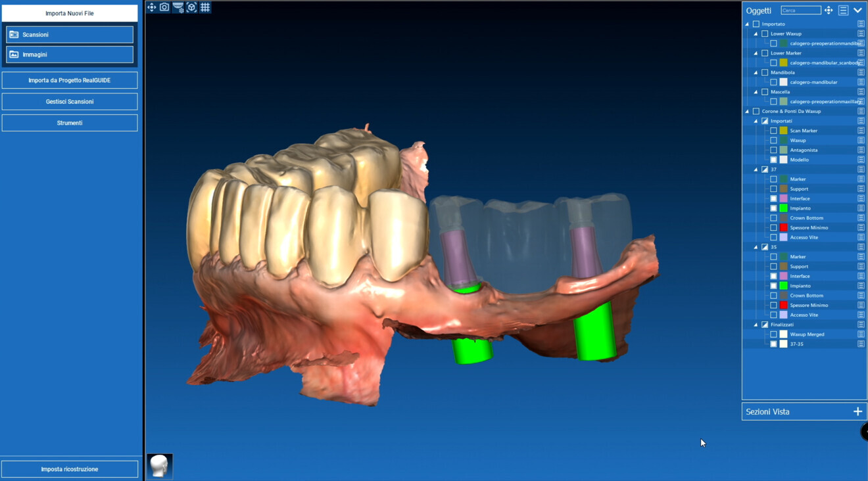Uncheck the Modello visibility checkbox

[773, 160]
